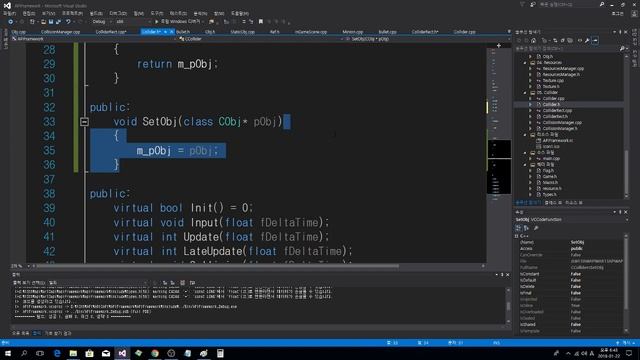Screen dimensions: 640x360
Task: Open the editor zoom level dropdown
Action: [20, 266]
